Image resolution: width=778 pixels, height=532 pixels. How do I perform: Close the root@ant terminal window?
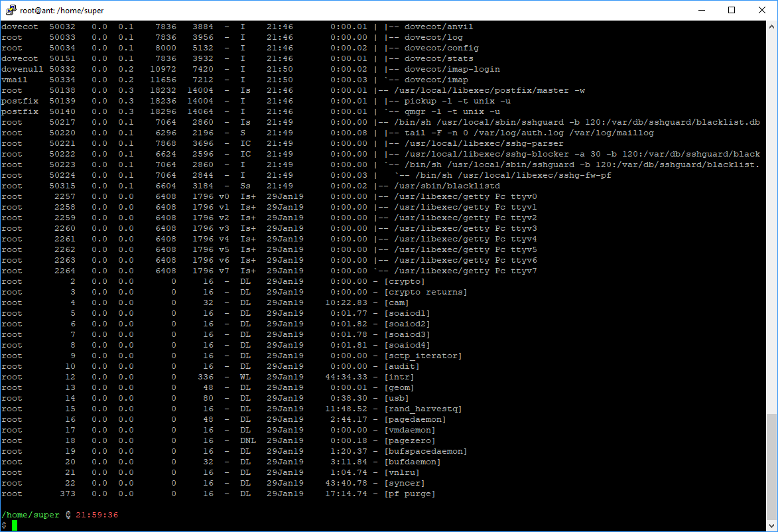point(762,10)
